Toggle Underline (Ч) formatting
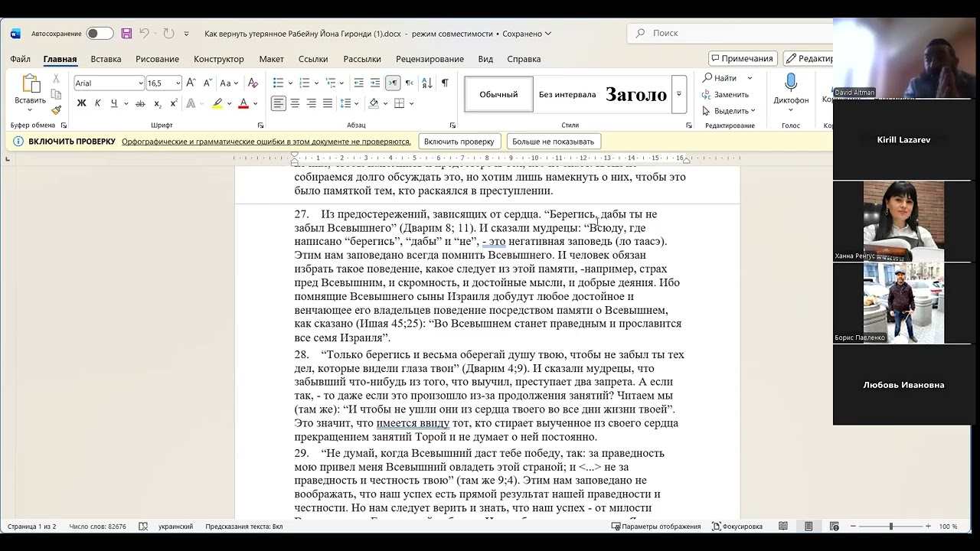The image size is (980, 551). tap(113, 103)
